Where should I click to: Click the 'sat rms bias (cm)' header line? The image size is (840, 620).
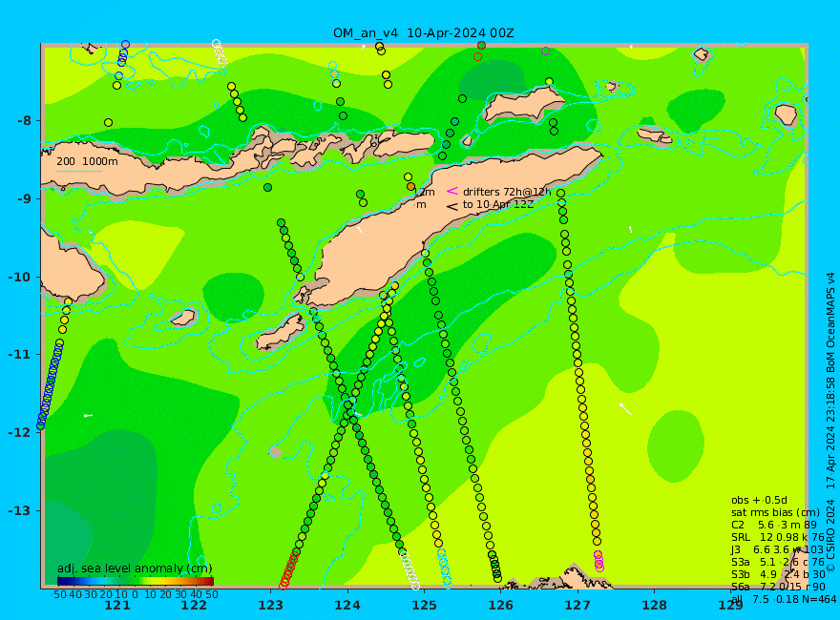(775, 512)
